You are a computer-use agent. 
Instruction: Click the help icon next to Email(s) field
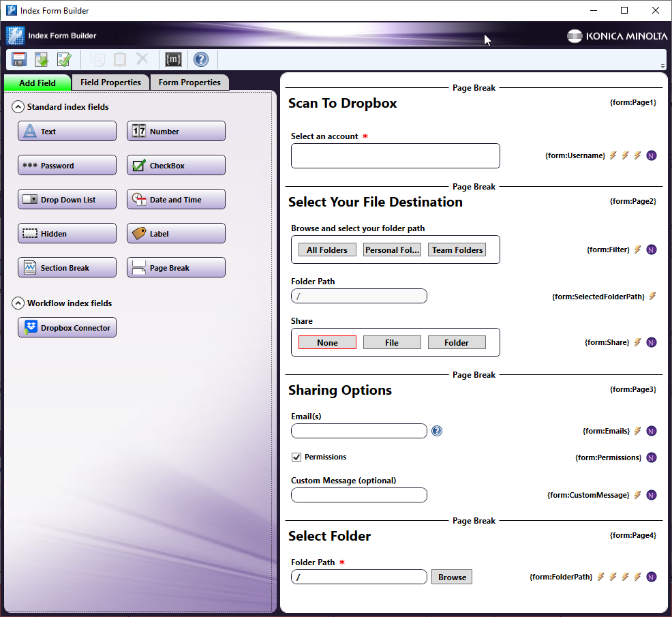coord(437,431)
